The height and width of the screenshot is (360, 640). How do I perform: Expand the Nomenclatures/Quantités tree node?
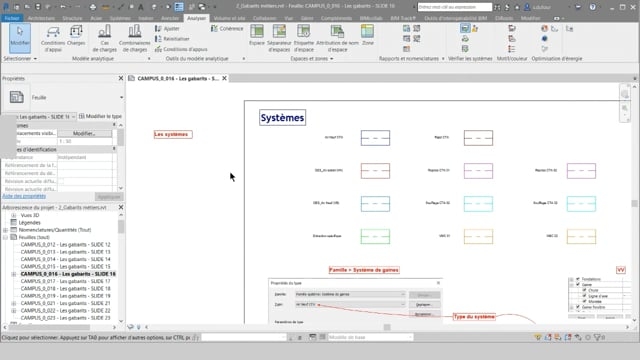pos(6,230)
